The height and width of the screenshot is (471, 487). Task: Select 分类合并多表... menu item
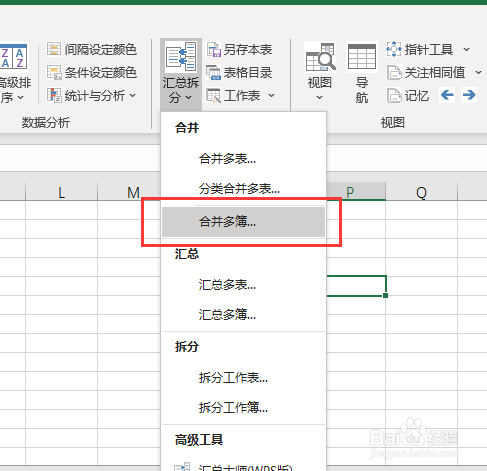243,189
